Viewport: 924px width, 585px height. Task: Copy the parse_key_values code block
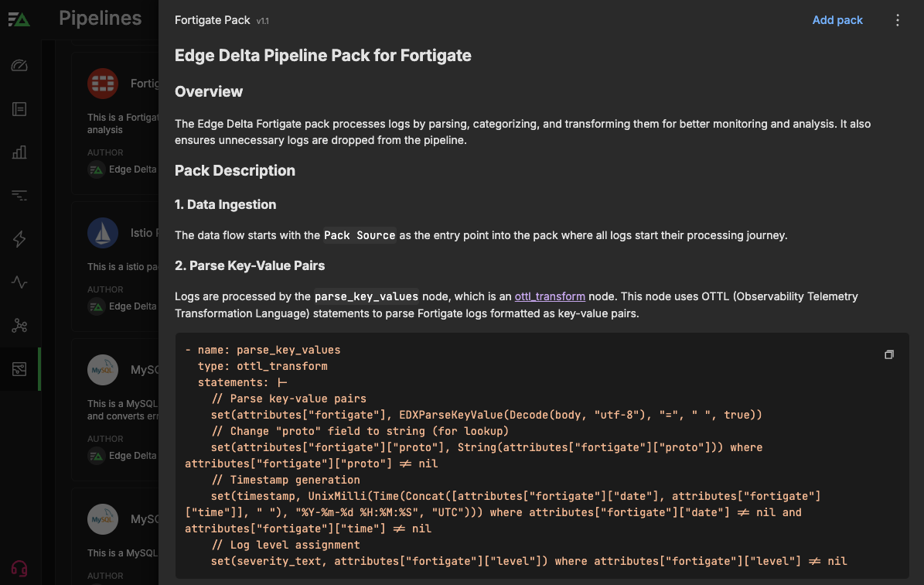pyautogui.click(x=889, y=354)
